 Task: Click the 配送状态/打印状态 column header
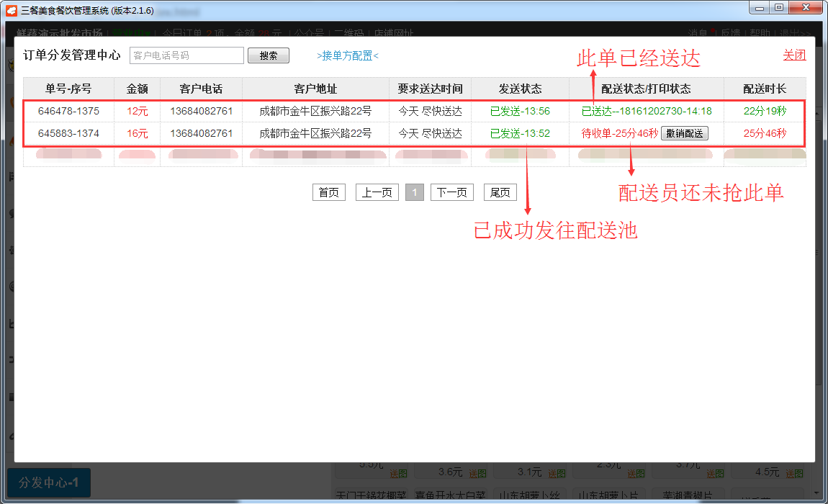646,89
